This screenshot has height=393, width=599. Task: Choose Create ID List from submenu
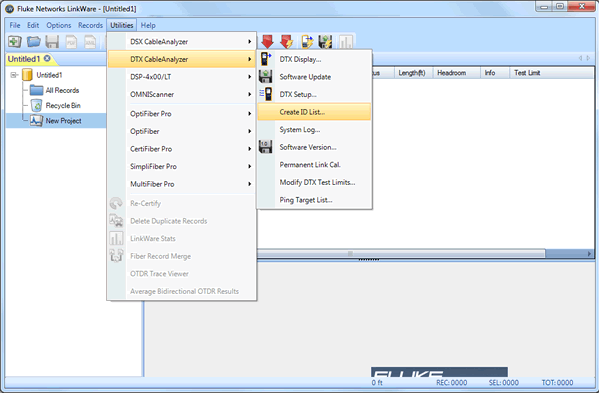(314, 112)
